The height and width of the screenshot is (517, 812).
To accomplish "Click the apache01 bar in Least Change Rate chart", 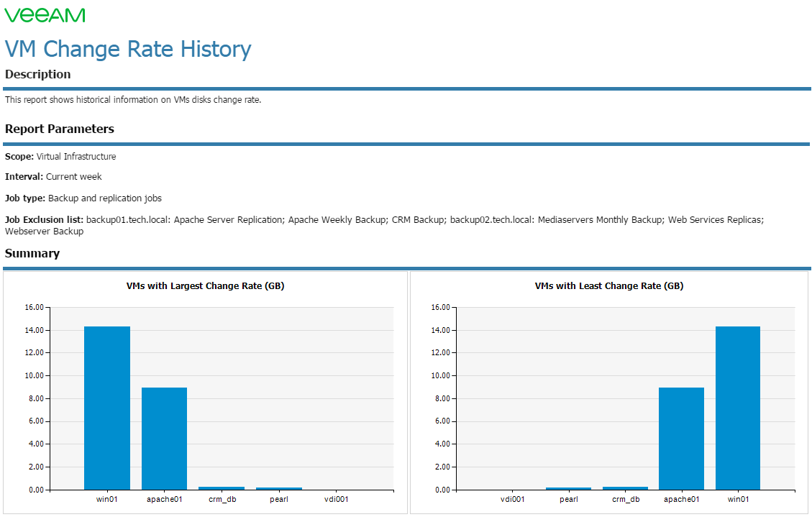I will click(682, 439).
